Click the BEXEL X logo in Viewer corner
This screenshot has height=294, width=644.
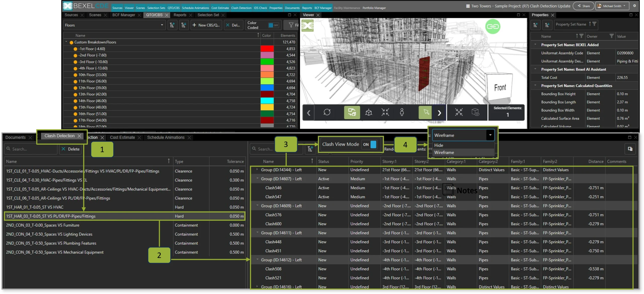coord(307,26)
